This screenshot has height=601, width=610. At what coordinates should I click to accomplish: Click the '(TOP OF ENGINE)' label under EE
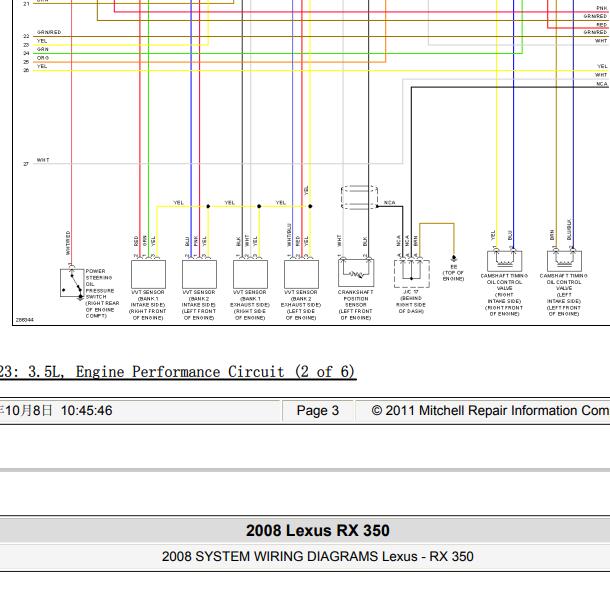click(x=454, y=276)
